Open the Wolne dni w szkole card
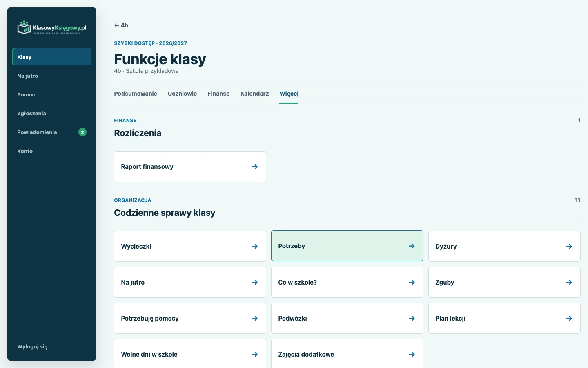This screenshot has height=368, width=588. click(x=190, y=354)
